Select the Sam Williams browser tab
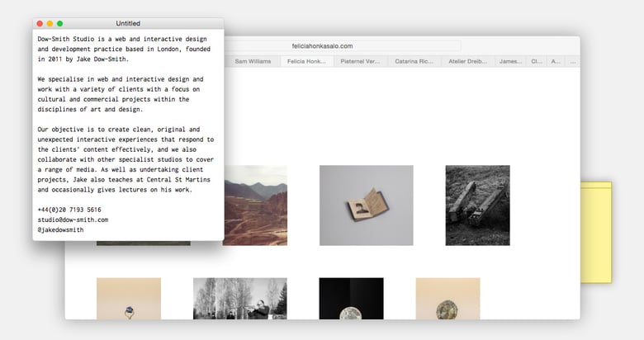 click(x=253, y=61)
